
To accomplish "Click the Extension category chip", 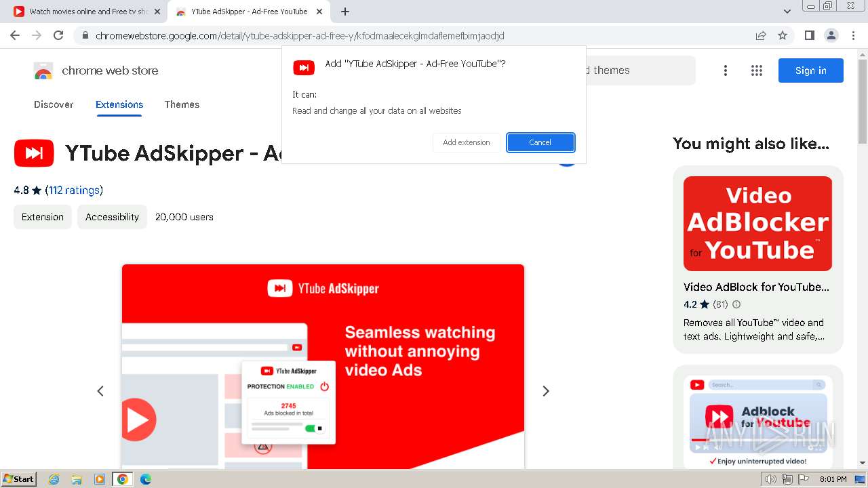I will click(x=43, y=217).
